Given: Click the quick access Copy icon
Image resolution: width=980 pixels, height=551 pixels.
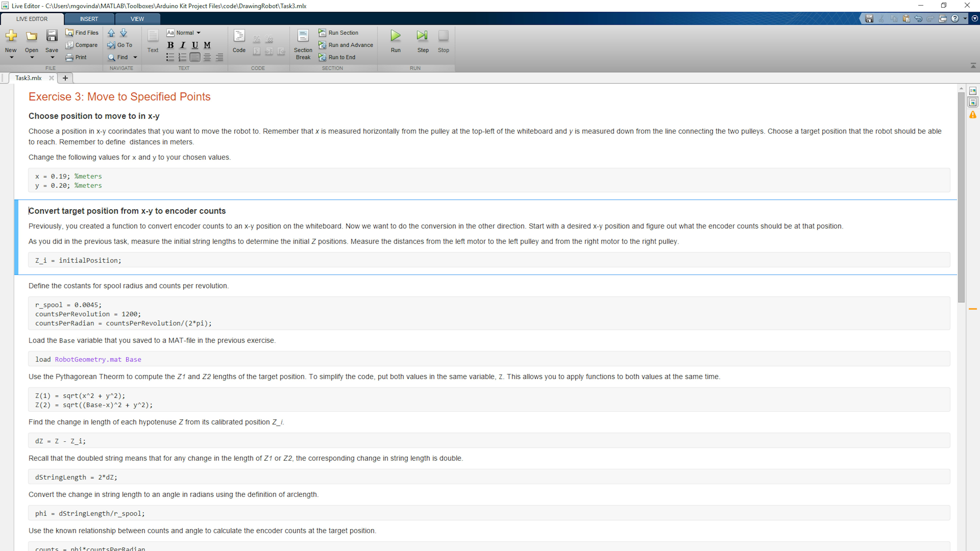Looking at the screenshot, I should tap(894, 19).
